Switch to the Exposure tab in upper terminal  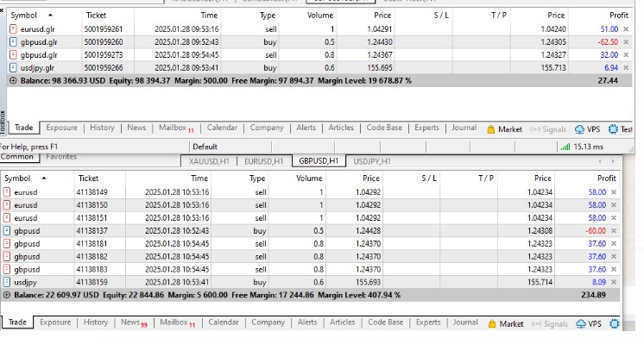pyautogui.click(x=61, y=128)
